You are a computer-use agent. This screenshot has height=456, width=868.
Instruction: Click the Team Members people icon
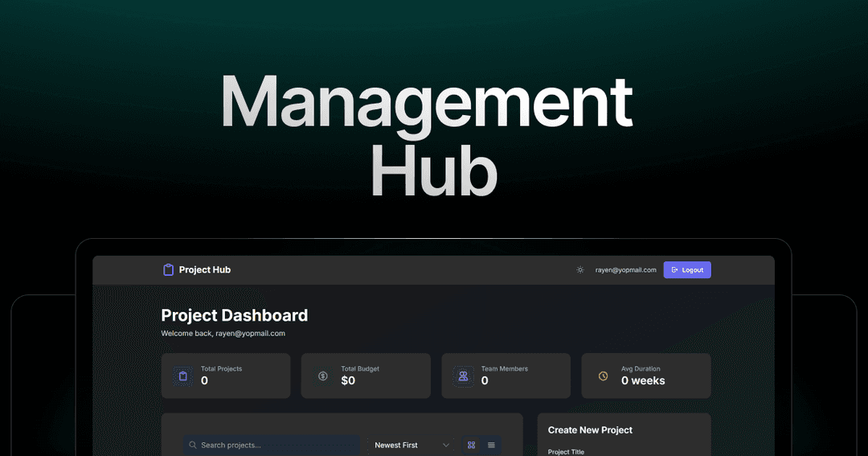point(463,376)
